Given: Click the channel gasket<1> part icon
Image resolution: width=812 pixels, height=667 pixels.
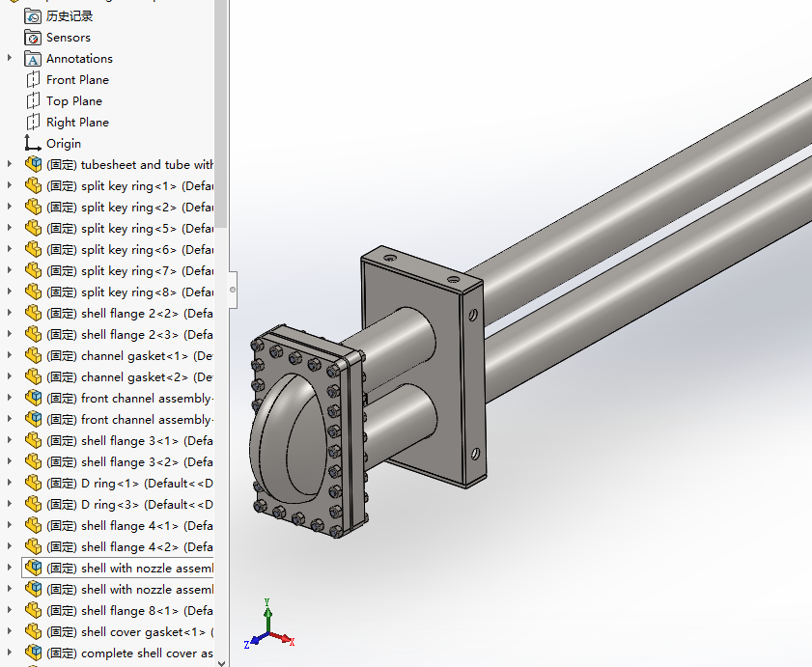Looking at the screenshot, I should point(33,356).
